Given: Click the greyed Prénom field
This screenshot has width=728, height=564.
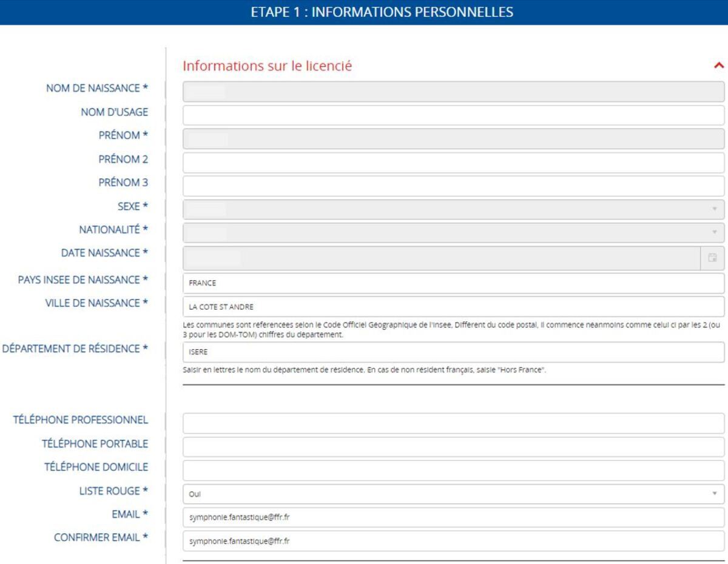Looking at the screenshot, I should (x=453, y=138).
